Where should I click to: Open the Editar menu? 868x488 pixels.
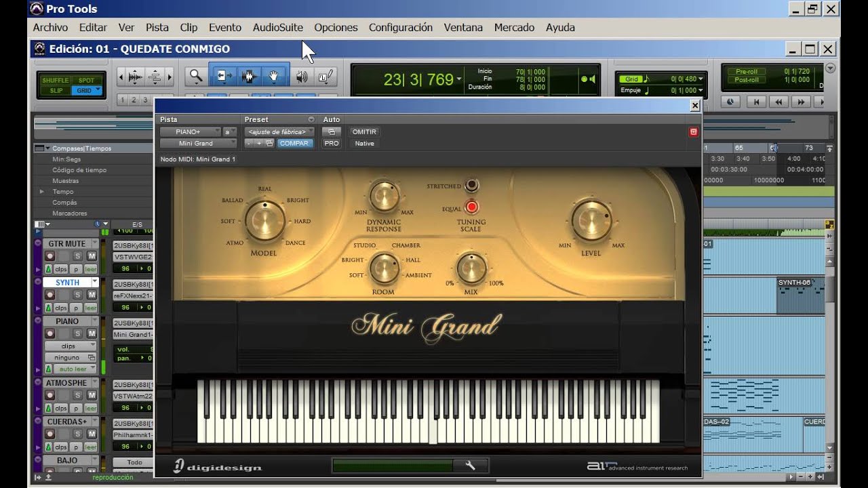coord(93,28)
